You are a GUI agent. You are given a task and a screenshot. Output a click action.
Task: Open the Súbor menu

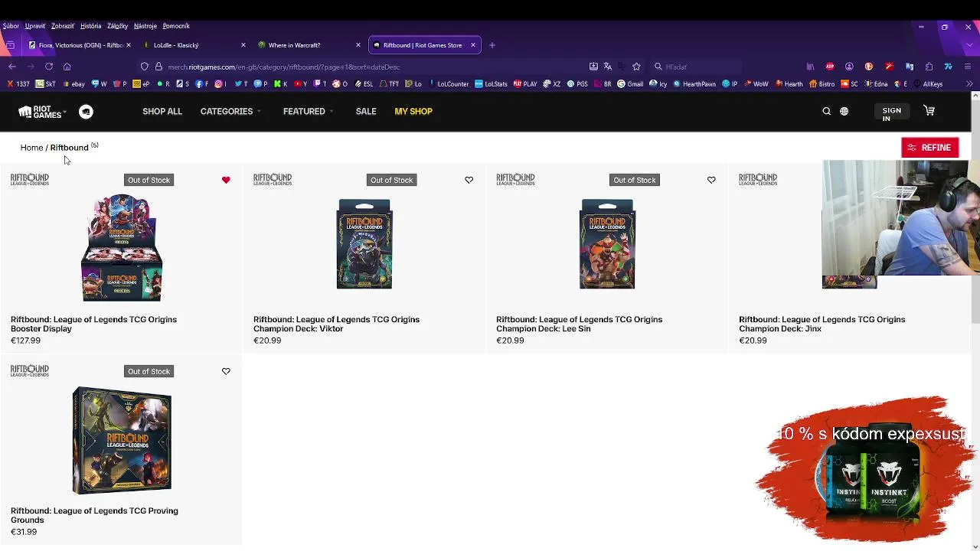11,26
